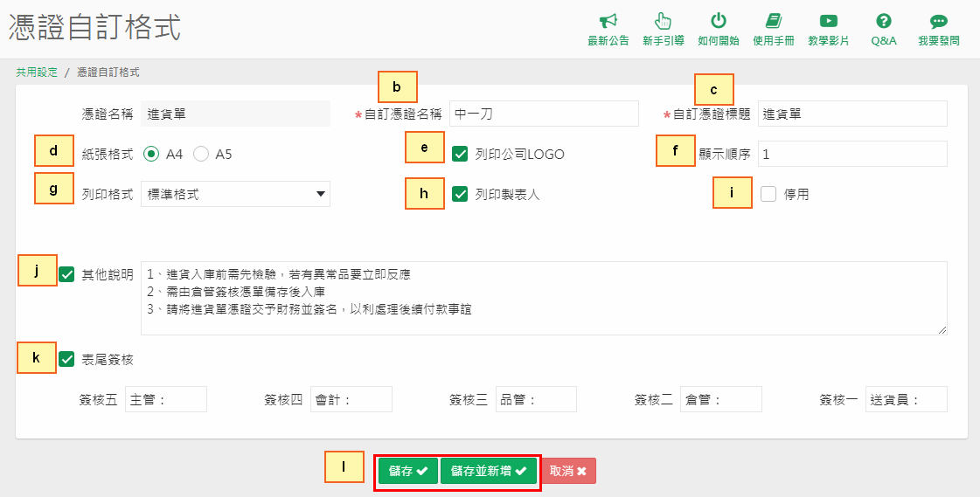The height and width of the screenshot is (497, 980).
Task: Click the 自訂憑證名稱 input field
Action: [544, 114]
